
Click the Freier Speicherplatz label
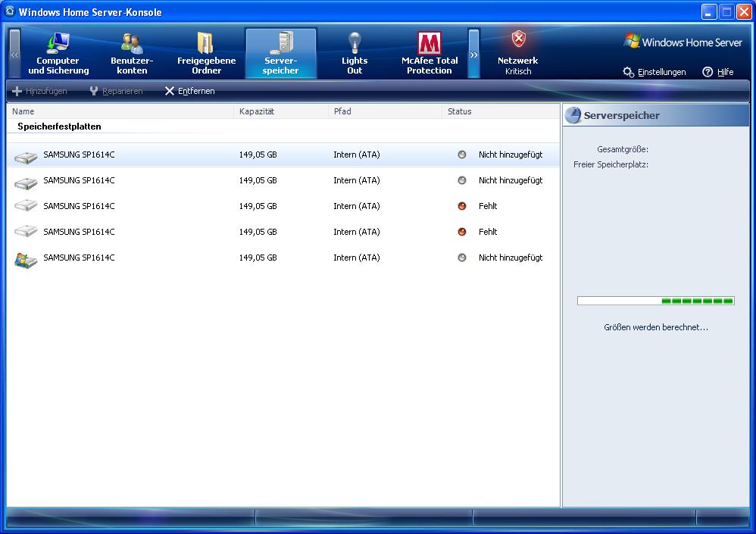click(x=611, y=164)
